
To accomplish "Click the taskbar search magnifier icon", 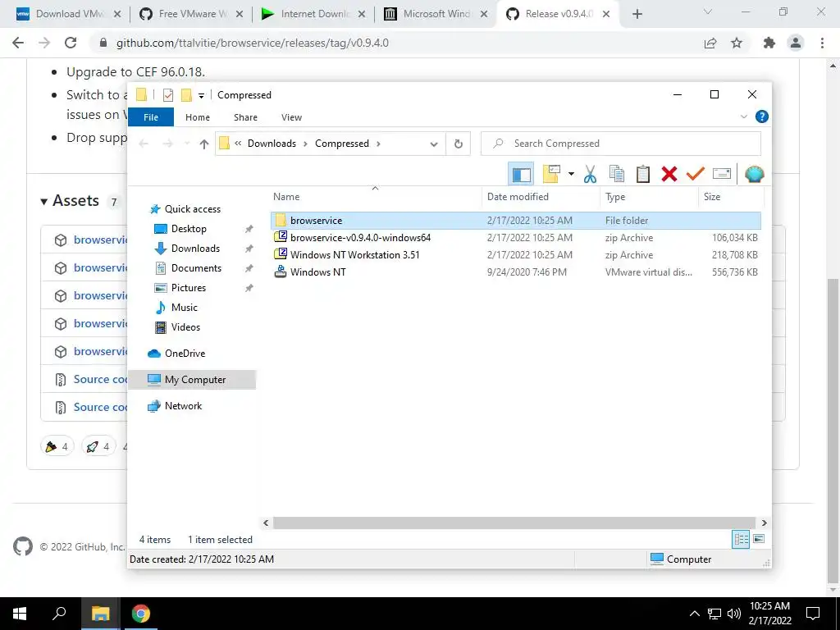I will click(59, 614).
